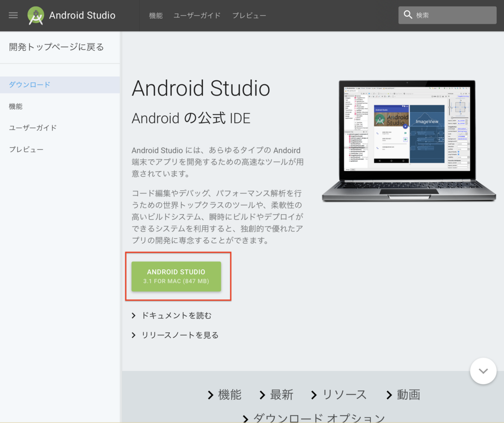
Task: Click the chevron next to リリースノートを見る
Action: [x=133, y=335]
